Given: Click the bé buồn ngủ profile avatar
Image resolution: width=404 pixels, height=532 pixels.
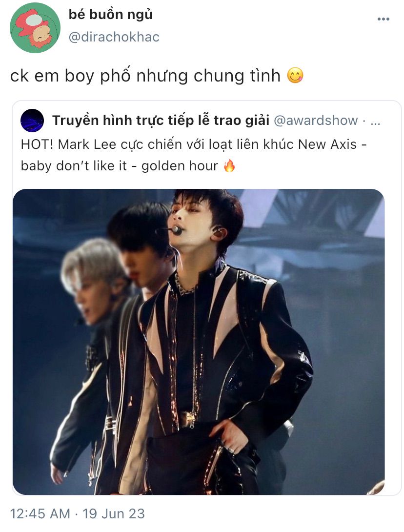Looking at the screenshot, I should point(35,28).
